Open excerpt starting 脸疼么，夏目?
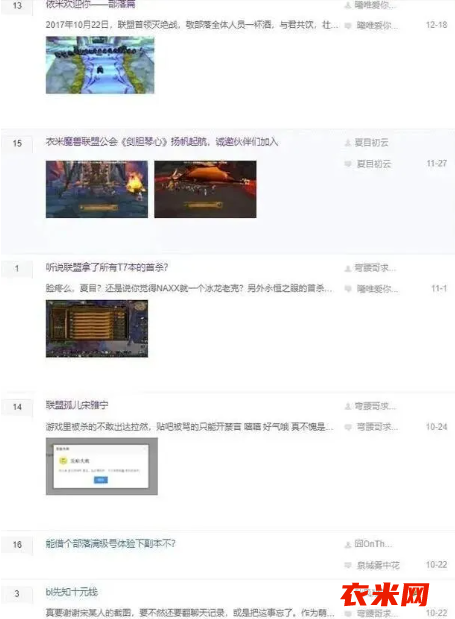 click(189, 288)
